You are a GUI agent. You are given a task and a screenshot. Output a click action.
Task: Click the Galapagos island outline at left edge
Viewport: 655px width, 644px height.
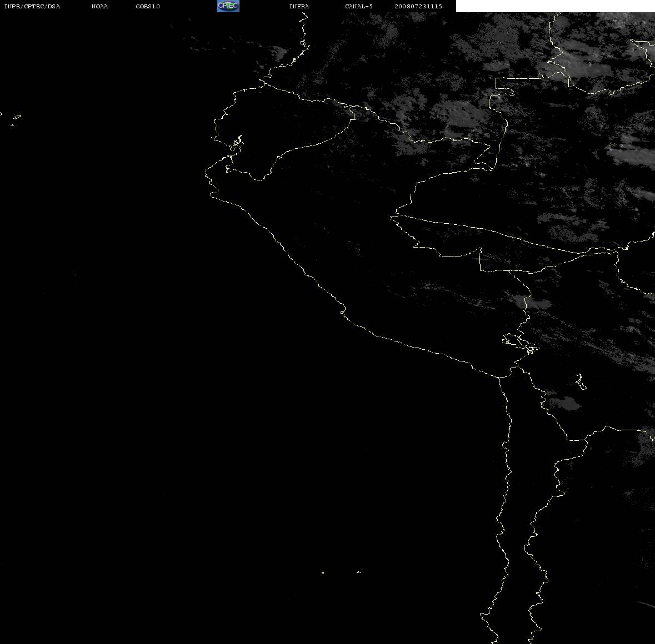click(x=16, y=117)
